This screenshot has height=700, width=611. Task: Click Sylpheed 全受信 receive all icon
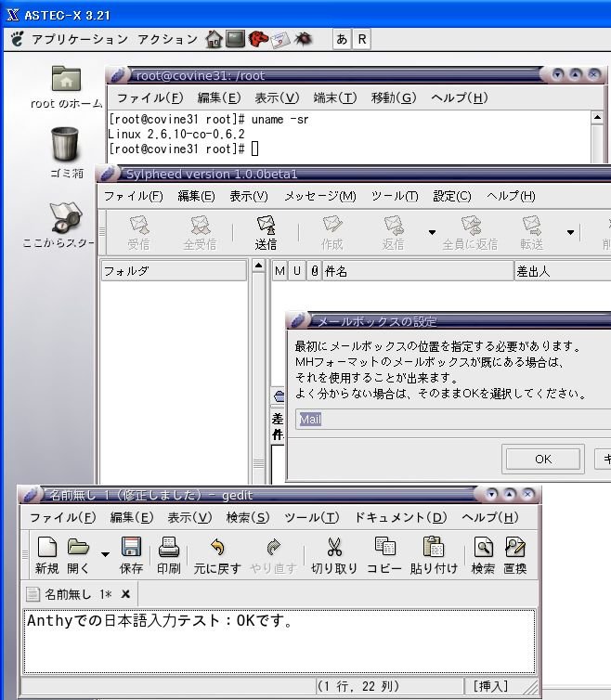point(200,233)
